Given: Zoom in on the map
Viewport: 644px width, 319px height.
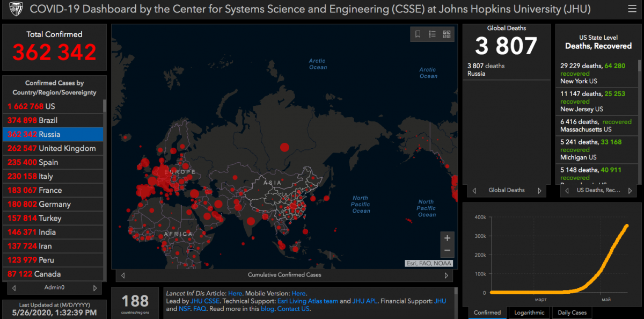Looking at the screenshot, I should click(448, 238).
